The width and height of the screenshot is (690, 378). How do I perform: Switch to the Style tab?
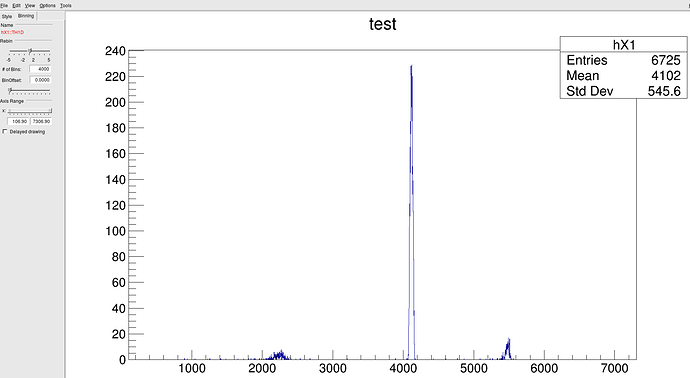7,16
